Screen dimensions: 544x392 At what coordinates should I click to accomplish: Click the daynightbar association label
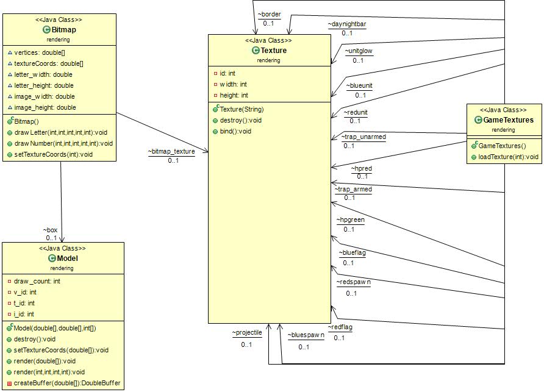tap(346, 25)
